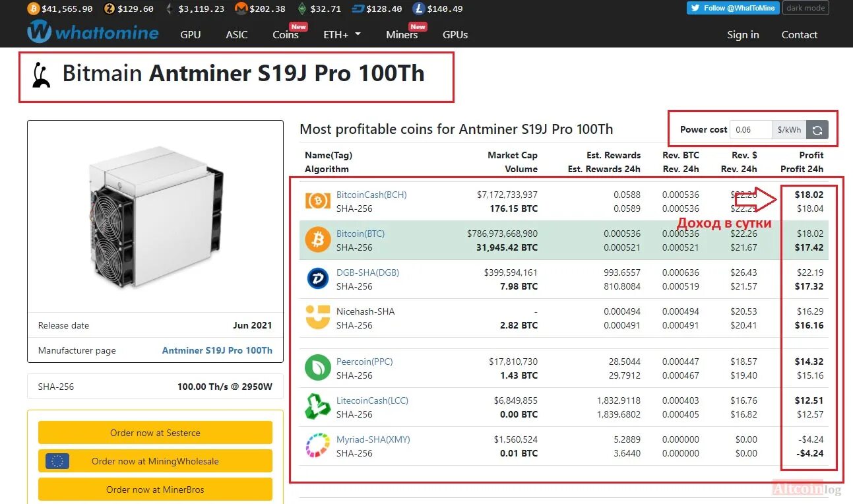Click the Bitmain logo beside the title

pyautogui.click(x=42, y=75)
